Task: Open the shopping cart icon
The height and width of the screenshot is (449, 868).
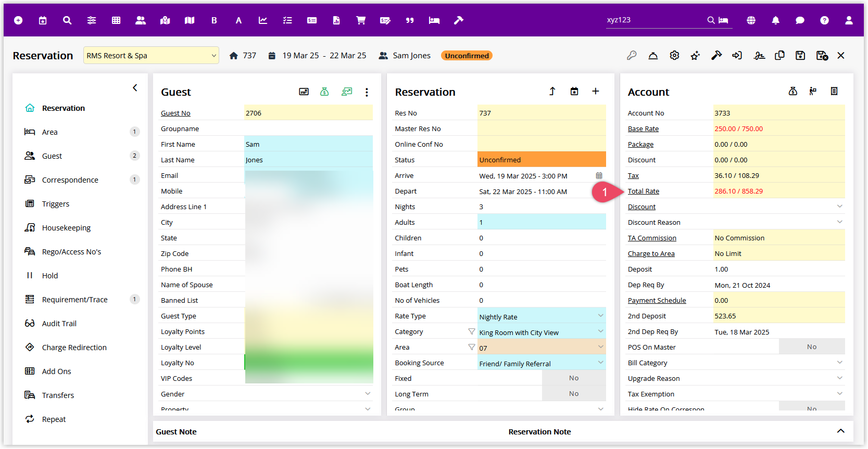Action: click(x=361, y=20)
